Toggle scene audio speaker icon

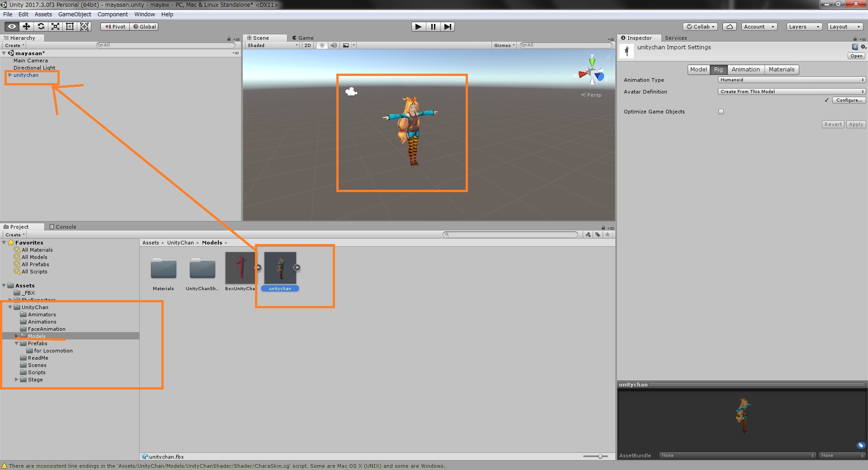coord(334,45)
